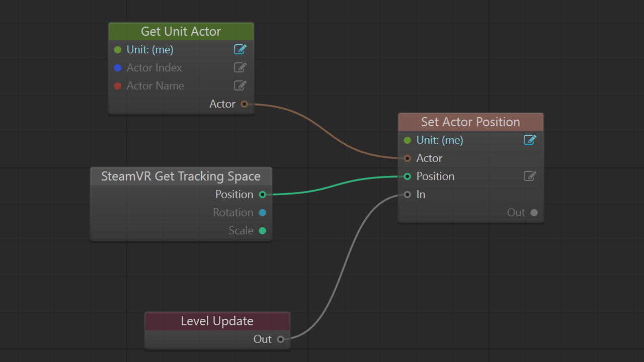The image size is (644, 362).
Task: Click the Actor Index label
Action: (x=154, y=68)
